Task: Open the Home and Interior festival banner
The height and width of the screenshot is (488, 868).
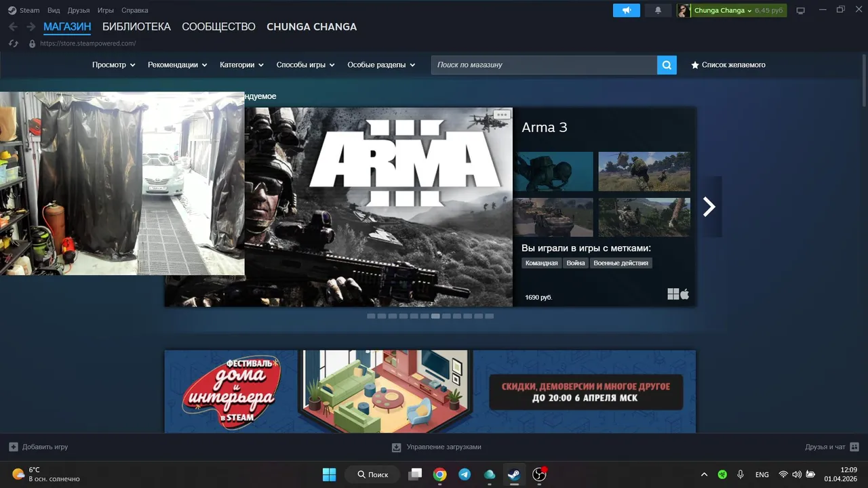Action: point(430,391)
